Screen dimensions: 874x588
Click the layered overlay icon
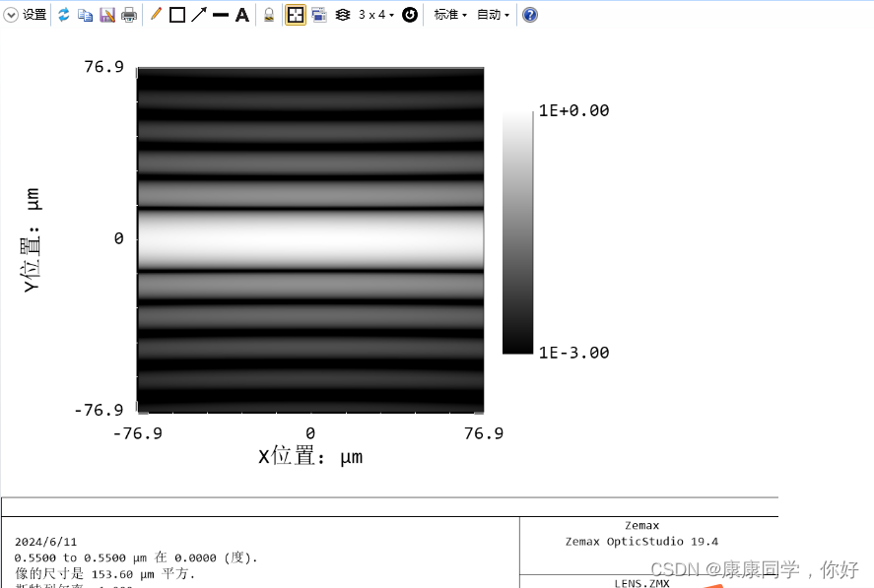pos(343,15)
